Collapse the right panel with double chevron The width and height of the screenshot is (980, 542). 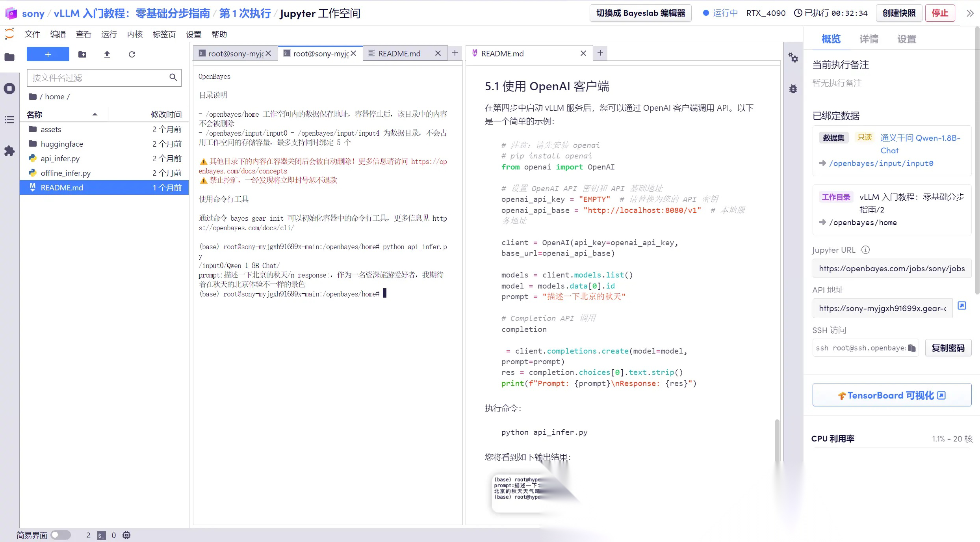(x=970, y=13)
